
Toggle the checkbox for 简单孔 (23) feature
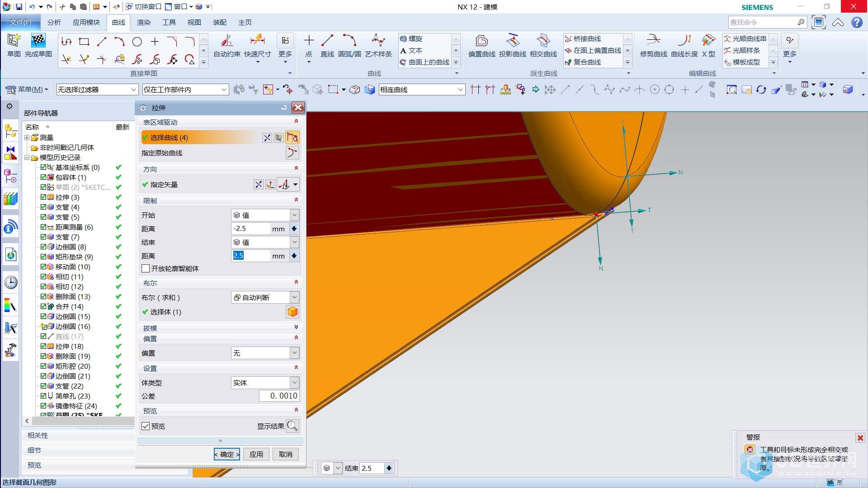[43, 396]
